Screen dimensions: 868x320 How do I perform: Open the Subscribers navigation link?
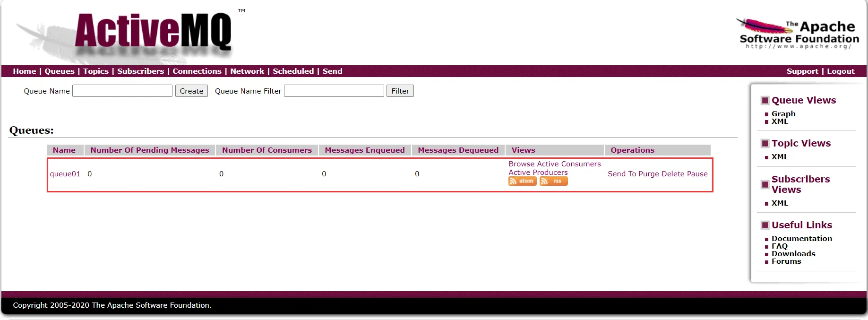point(140,71)
